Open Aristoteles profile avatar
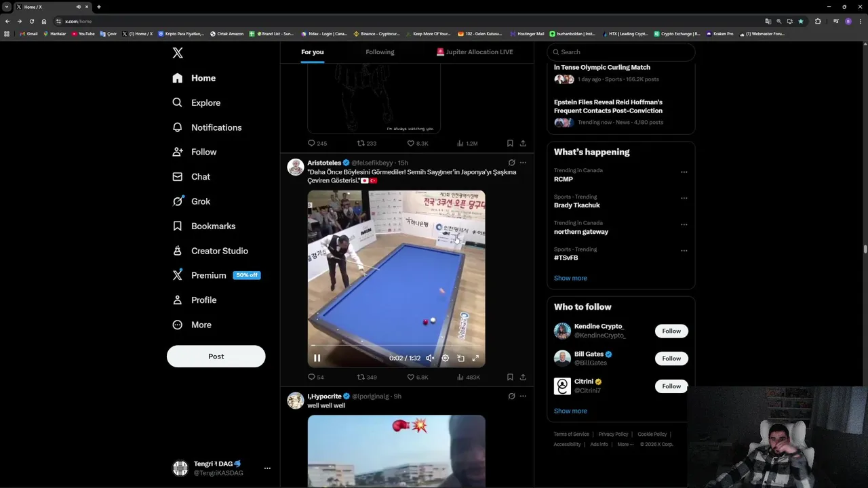The image size is (868, 488). [296, 167]
